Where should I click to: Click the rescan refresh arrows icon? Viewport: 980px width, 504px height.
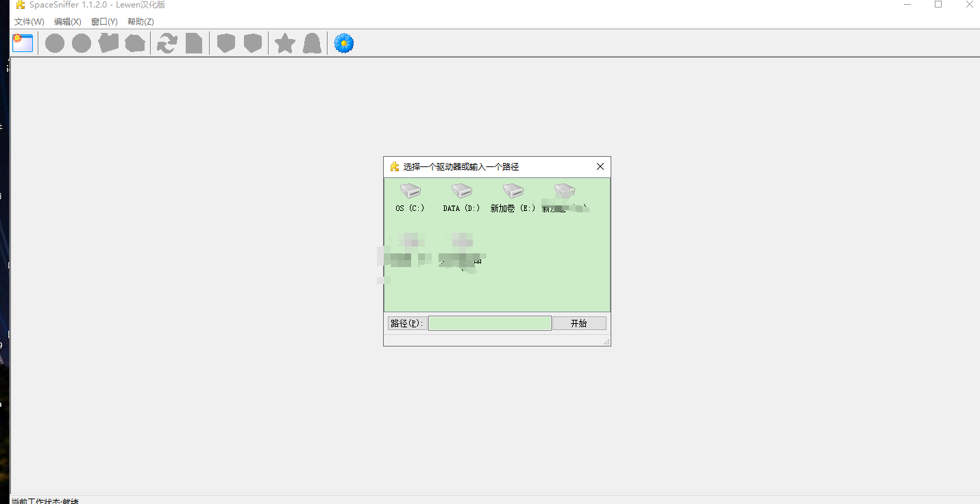(x=167, y=44)
